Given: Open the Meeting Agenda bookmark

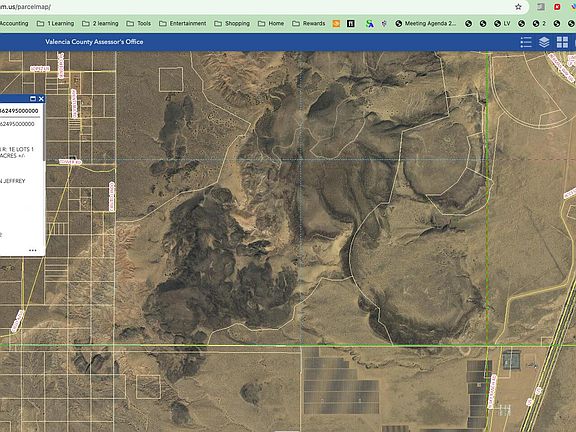Looking at the screenshot, I should pos(425,24).
